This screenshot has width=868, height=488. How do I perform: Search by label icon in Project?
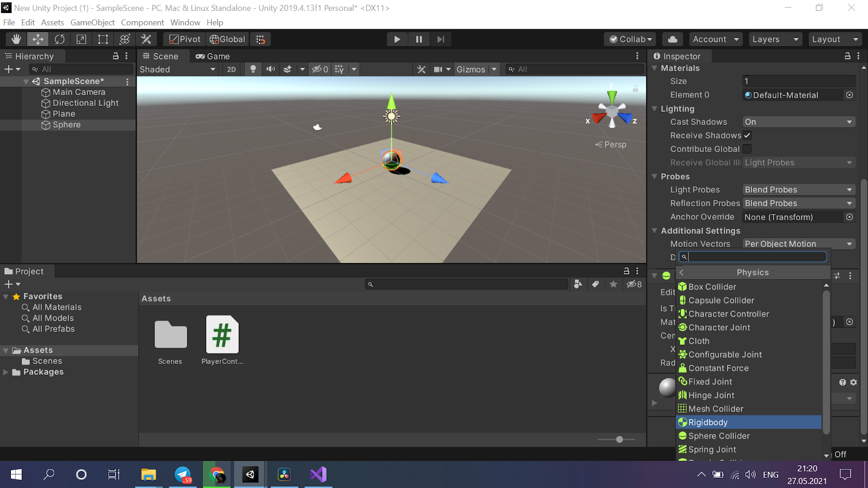point(596,284)
